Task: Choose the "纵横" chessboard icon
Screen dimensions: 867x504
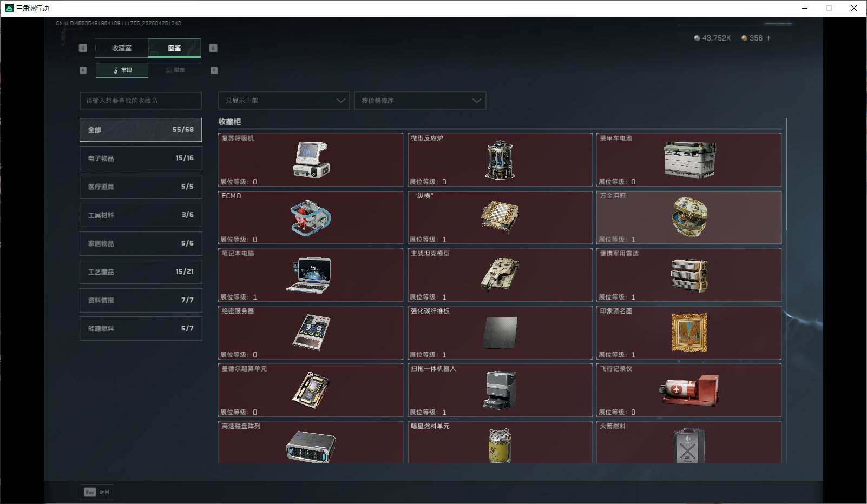Action: [x=500, y=217]
